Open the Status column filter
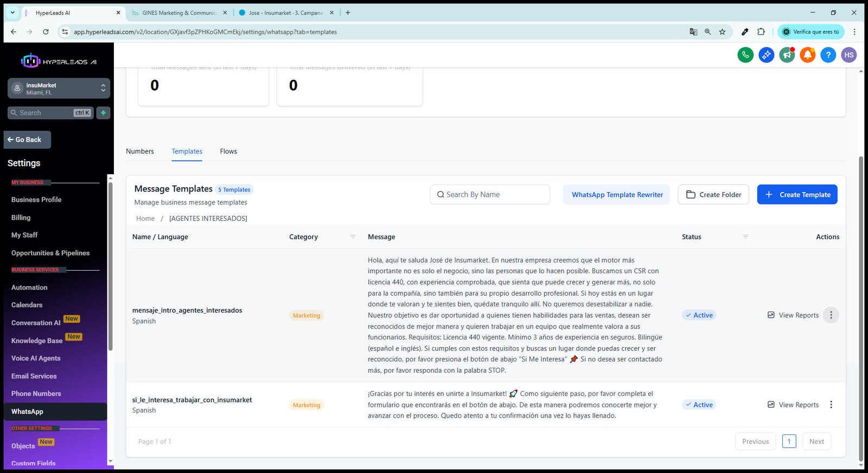868x473 pixels. (745, 237)
